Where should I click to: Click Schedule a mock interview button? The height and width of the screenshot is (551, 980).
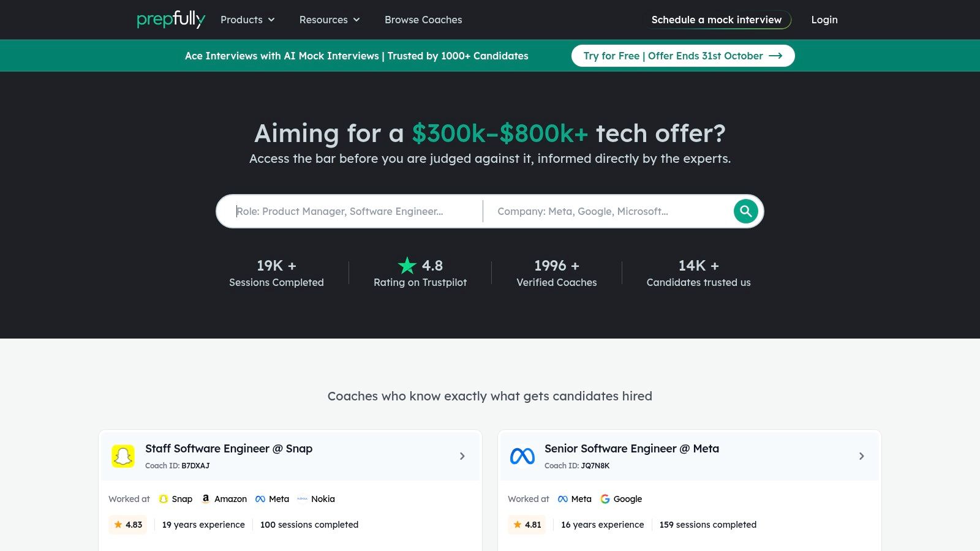(x=717, y=20)
